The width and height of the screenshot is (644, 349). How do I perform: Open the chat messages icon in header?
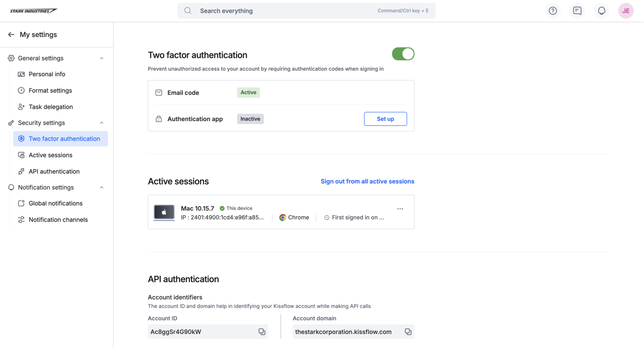pyautogui.click(x=577, y=11)
